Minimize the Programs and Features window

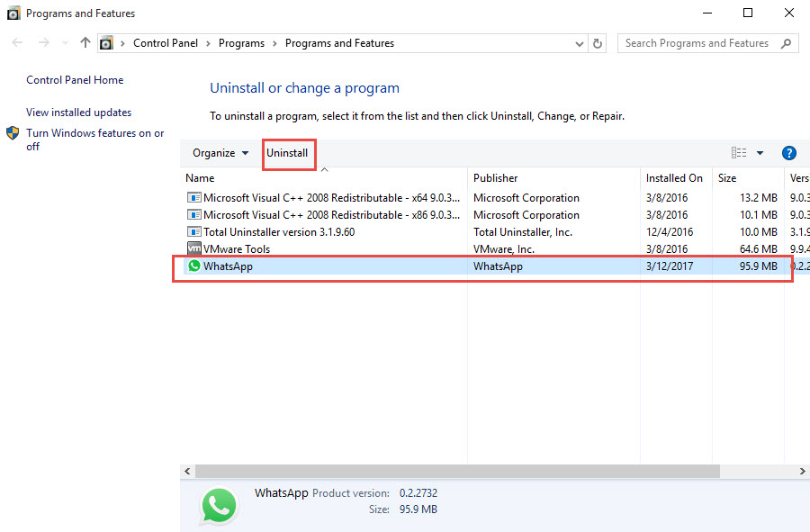pos(707,13)
